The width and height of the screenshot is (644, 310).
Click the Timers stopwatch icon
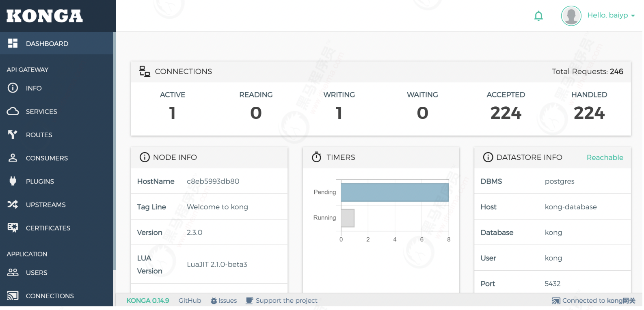(x=317, y=157)
